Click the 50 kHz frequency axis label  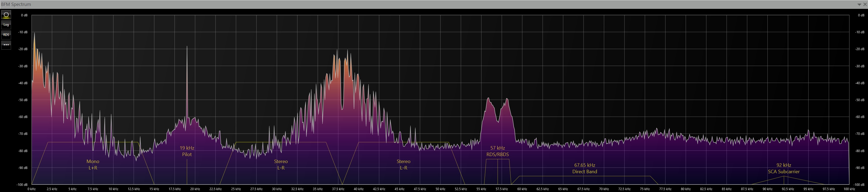[x=440, y=189]
